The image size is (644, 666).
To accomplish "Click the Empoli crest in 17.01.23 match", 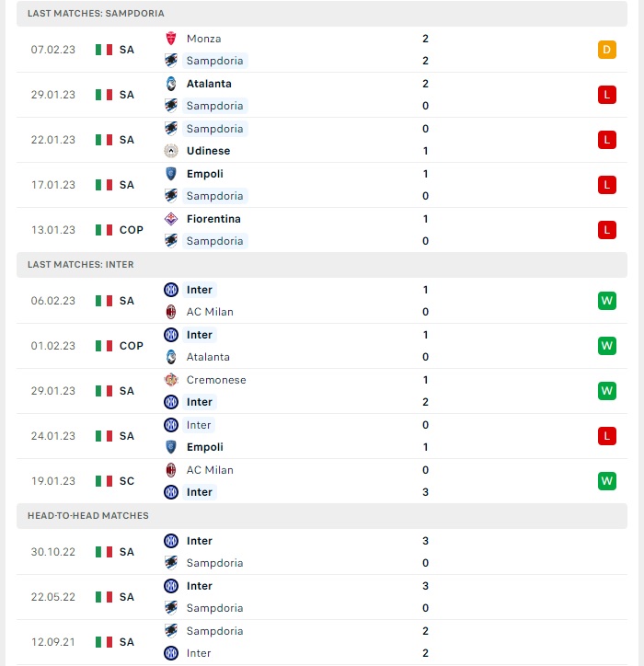I will [x=171, y=174].
